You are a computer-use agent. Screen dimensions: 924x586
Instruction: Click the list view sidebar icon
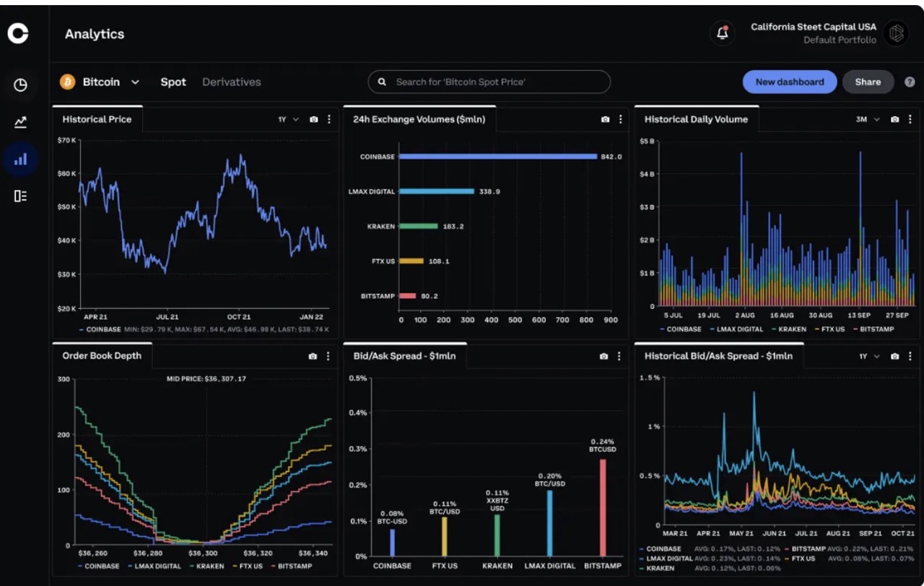(x=20, y=196)
